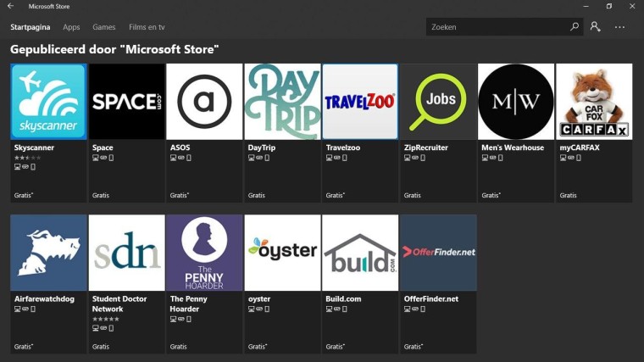Click the ZipRecruiter title text
Viewport: 644px width, 362px height.
[425, 148]
